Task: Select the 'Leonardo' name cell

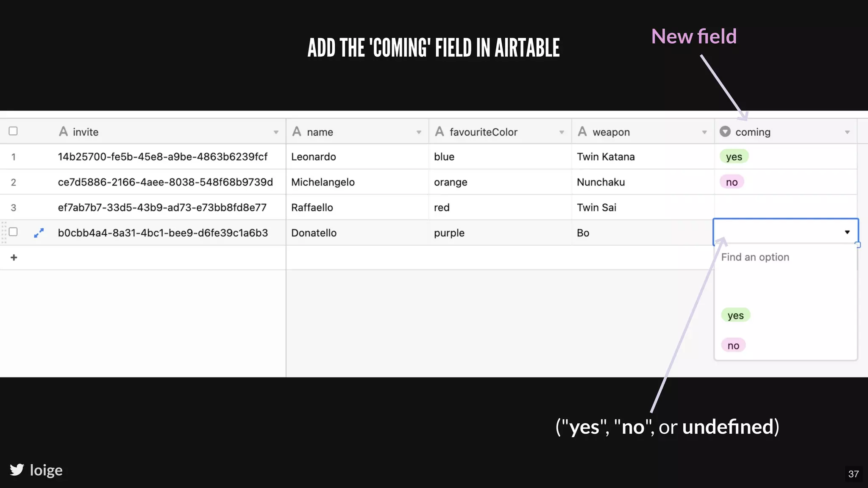Action: click(x=357, y=156)
